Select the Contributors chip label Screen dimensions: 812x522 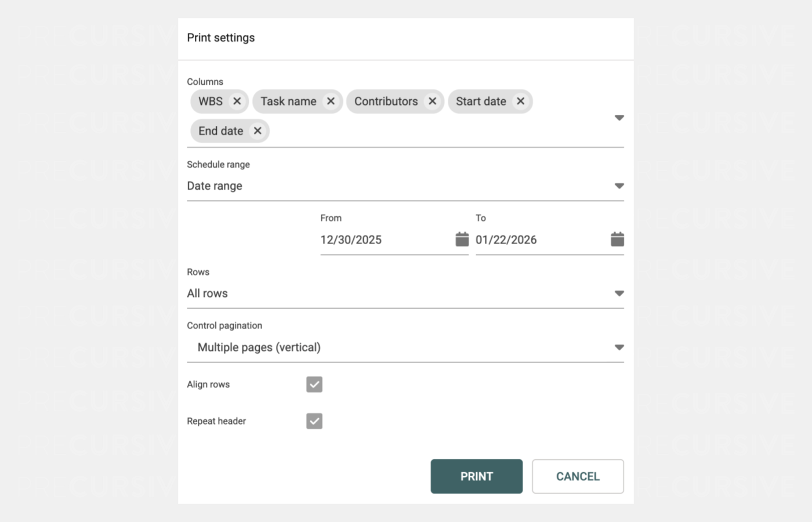[386, 101]
